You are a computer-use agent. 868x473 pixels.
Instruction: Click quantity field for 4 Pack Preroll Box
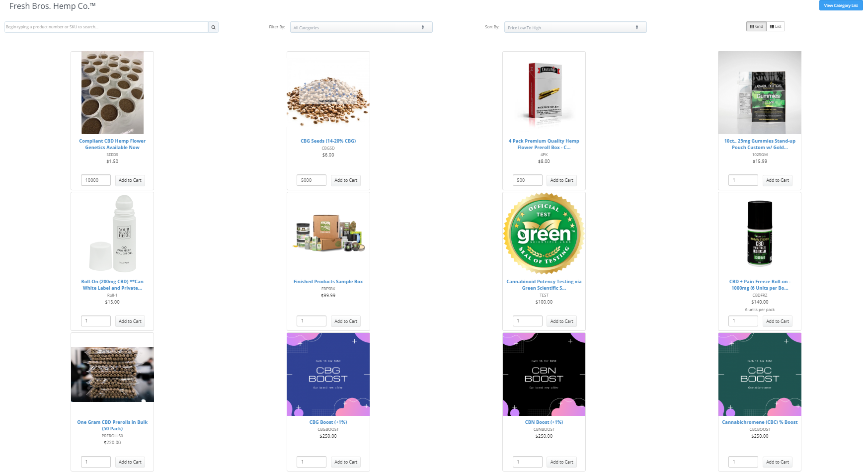528,180
